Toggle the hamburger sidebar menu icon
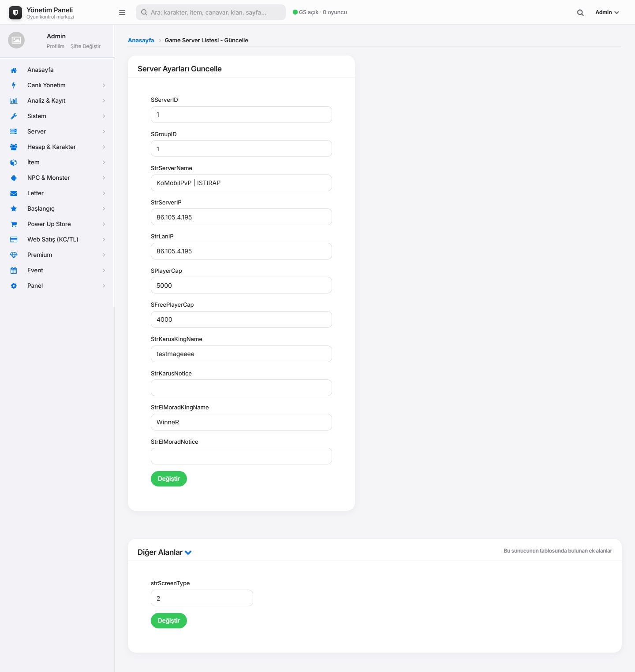The image size is (635, 672). point(122,12)
